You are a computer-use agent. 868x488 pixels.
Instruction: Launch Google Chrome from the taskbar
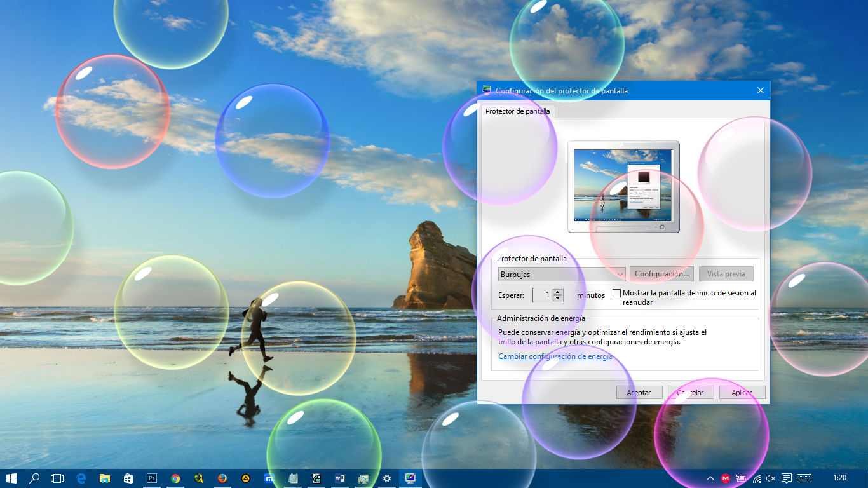pyautogui.click(x=175, y=478)
